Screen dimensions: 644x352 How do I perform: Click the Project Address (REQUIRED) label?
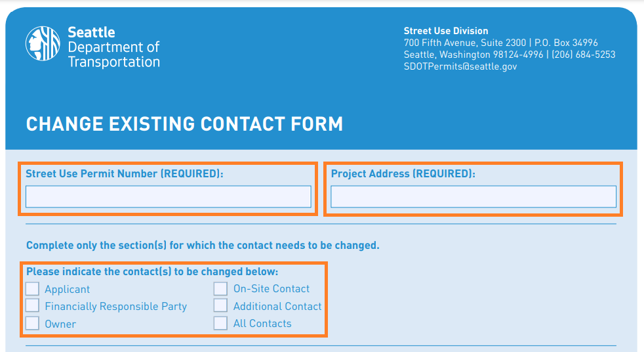[403, 174]
